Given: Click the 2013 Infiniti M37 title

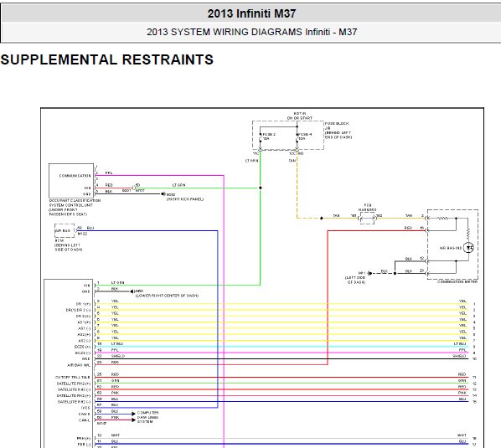Looking at the screenshot, I should 251,13.
